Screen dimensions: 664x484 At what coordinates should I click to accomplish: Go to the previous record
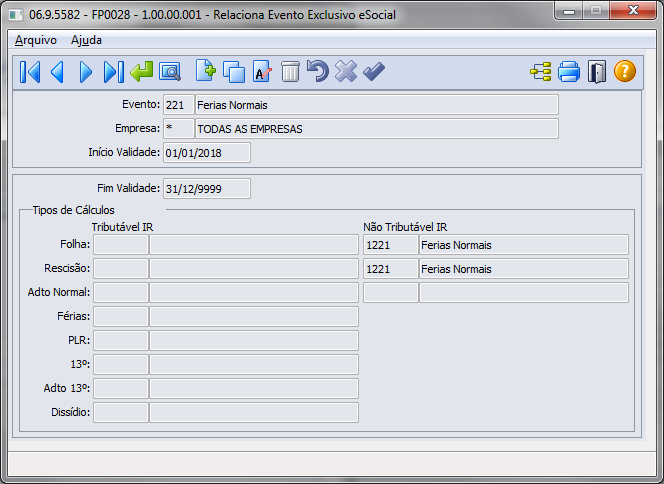(57, 72)
